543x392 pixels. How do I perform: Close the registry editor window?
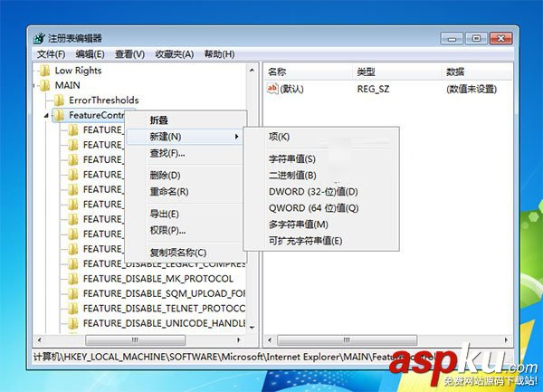[500, 38]
